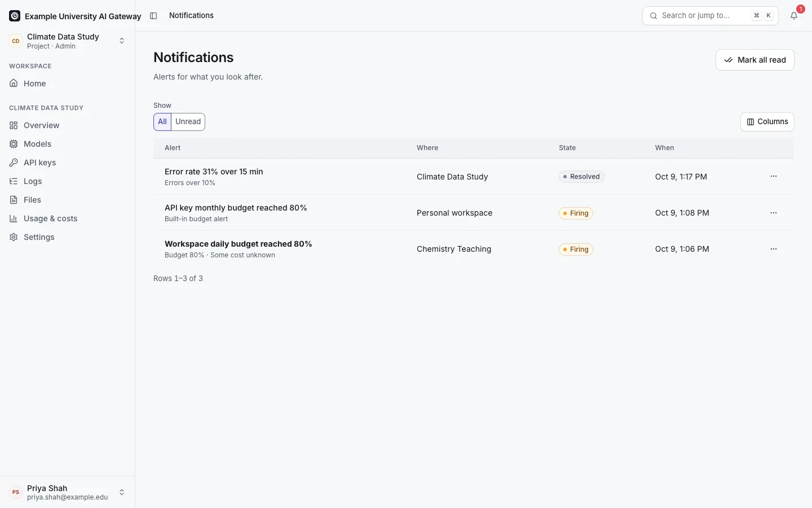Image resolution: width=812 pixels, height=508 pixels.
Task: Open the Models section
Action: [x=68, y=144]
